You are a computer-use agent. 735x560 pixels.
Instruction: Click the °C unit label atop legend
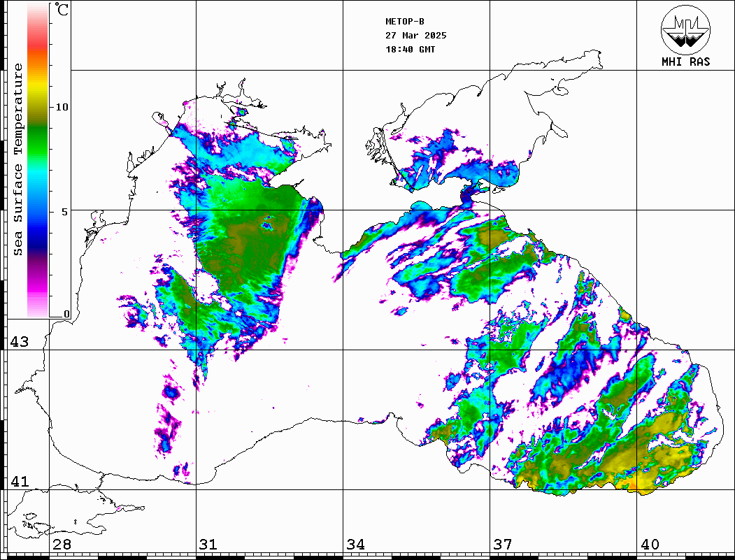point(62,9)
